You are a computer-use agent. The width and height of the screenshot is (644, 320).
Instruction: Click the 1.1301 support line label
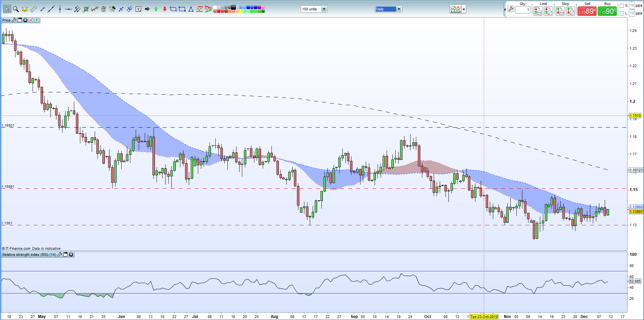[7, 223]
